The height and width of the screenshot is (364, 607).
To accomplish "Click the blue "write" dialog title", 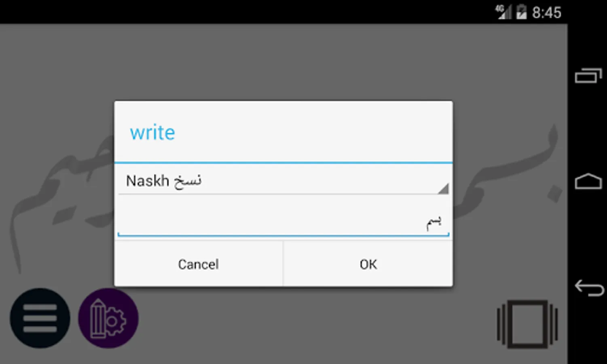I will point(152,133).
